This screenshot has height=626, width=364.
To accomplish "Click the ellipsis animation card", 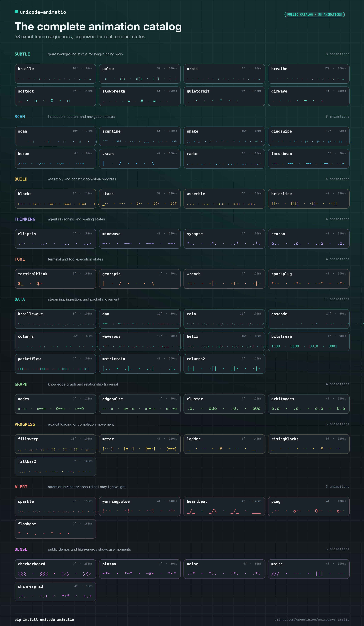I will 55,239.
